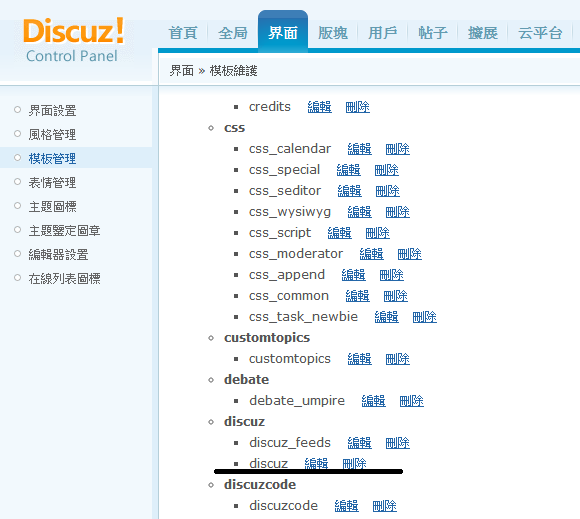Open 主題圖標 in the sidebar

click(x=53, y=206)
